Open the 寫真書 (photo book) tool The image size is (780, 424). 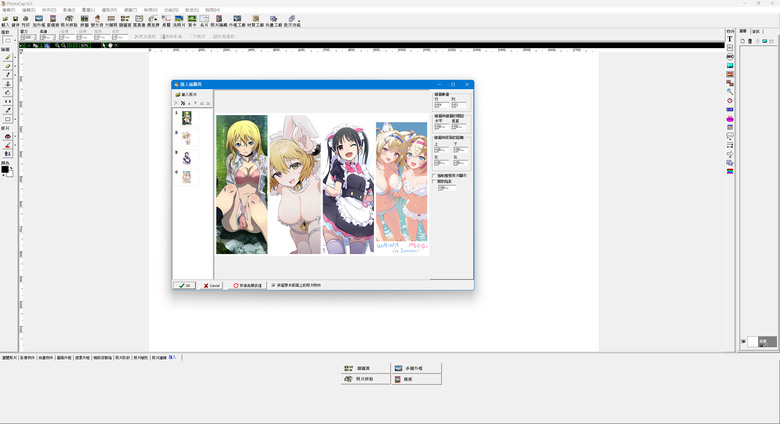point(139,21)
